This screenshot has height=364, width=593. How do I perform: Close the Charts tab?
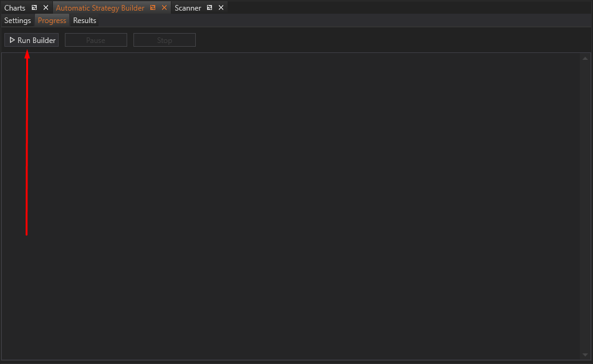(x=46, y=8)
